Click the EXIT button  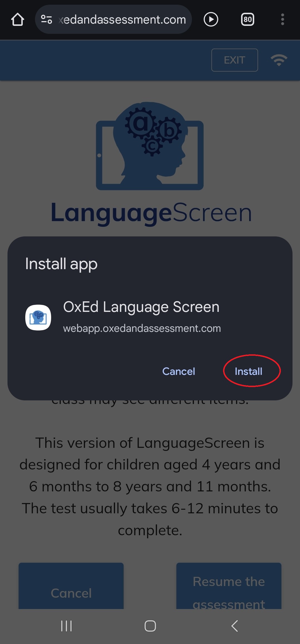point(234,60)
